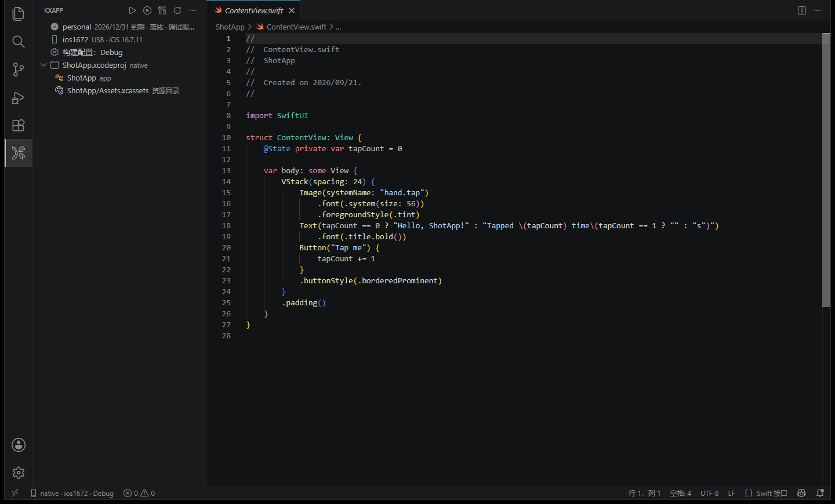Screen dimensions: 835x504
Task: Open the notifications bell in the status bar
Action: 820,493
